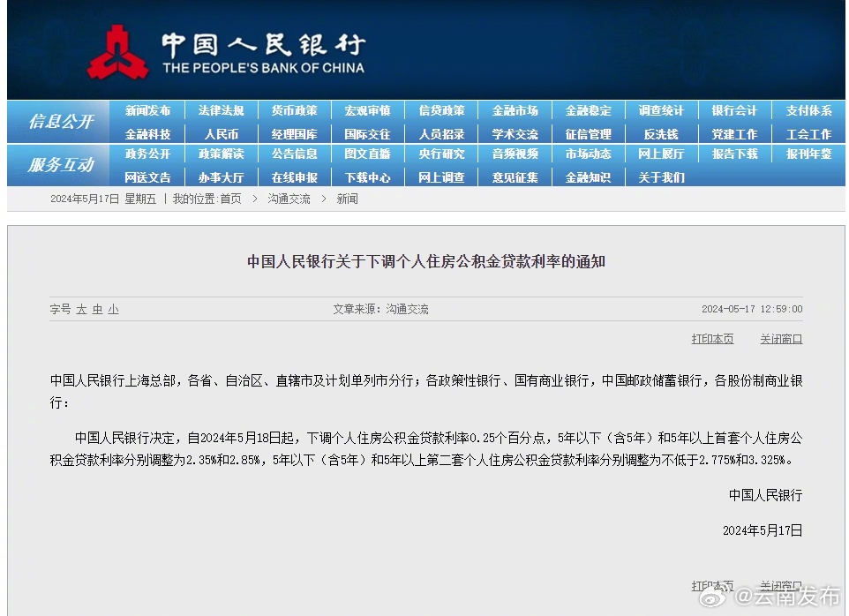Image resolution: width=849 pixels, height=616 pixels.
Task: Select 党建工作 menu item
Action: (734, 133)
